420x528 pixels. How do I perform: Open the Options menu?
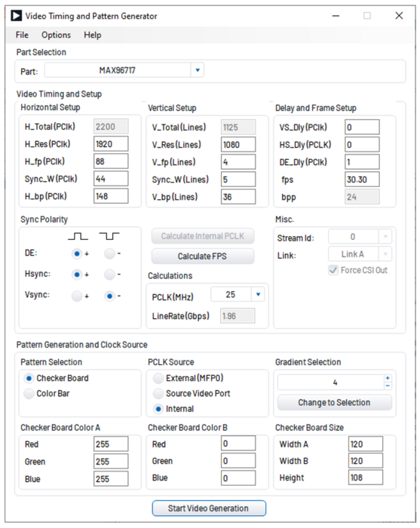pyautogui.click(x=57, y=35)
